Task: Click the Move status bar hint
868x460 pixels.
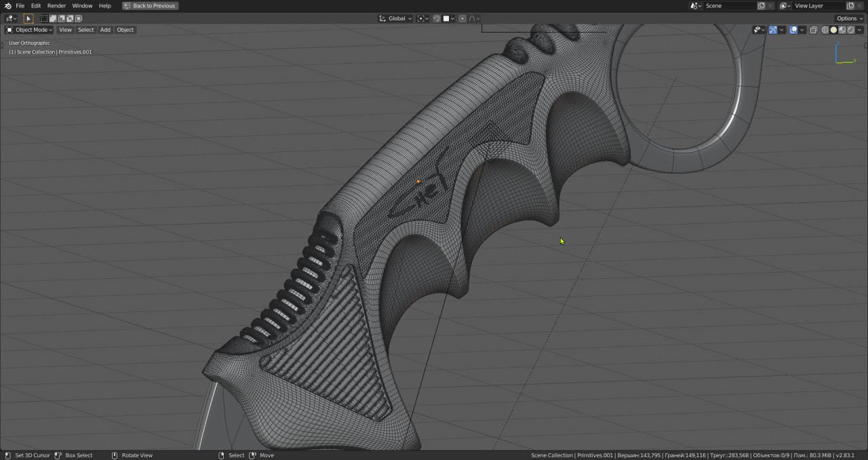Action: coord(261,455)
